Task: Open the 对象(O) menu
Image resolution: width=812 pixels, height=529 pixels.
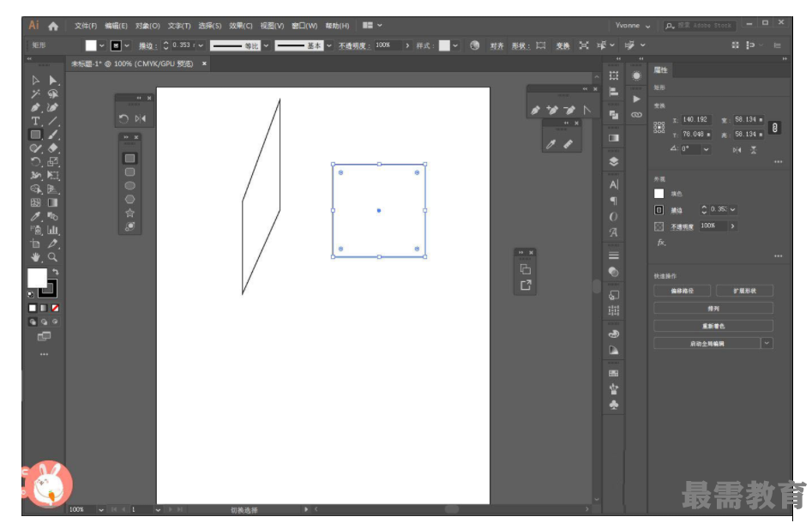Action: coord(147,26)
